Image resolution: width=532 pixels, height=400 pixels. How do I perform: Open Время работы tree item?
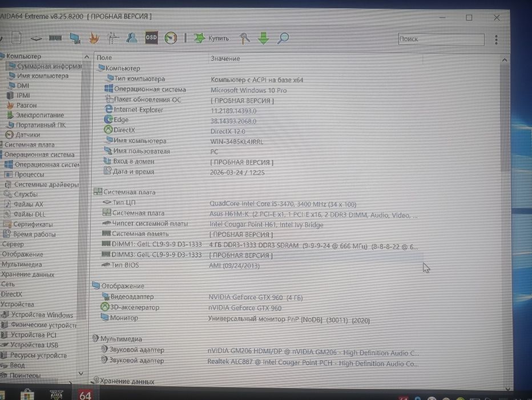pyautogui.click(x=30, y=234)
